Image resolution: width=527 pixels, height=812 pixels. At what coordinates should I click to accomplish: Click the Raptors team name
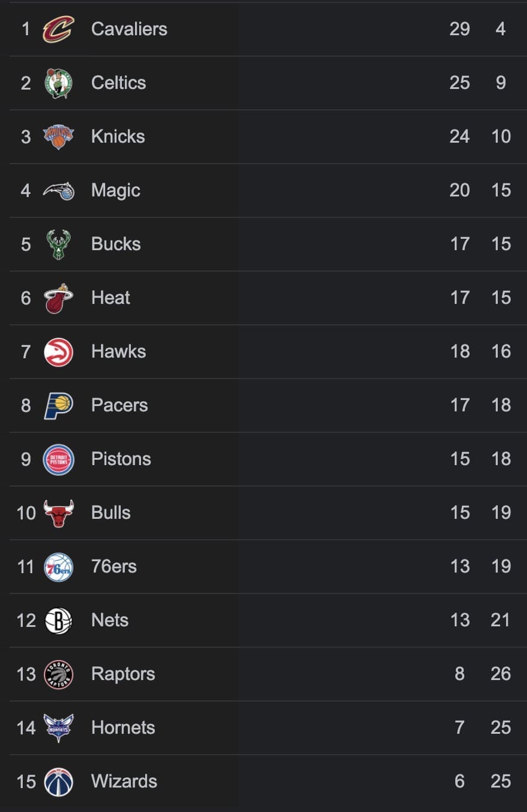[x=123, y=674]
